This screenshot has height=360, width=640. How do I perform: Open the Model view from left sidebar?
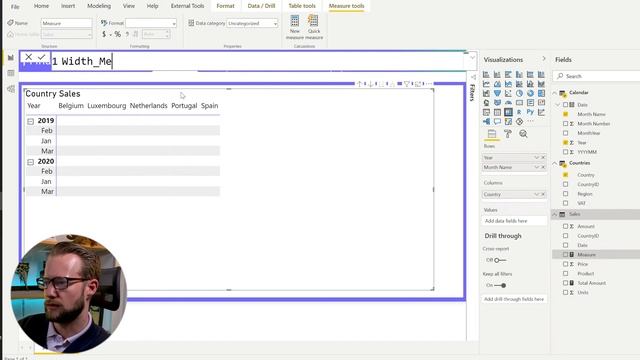pos(11,89)
